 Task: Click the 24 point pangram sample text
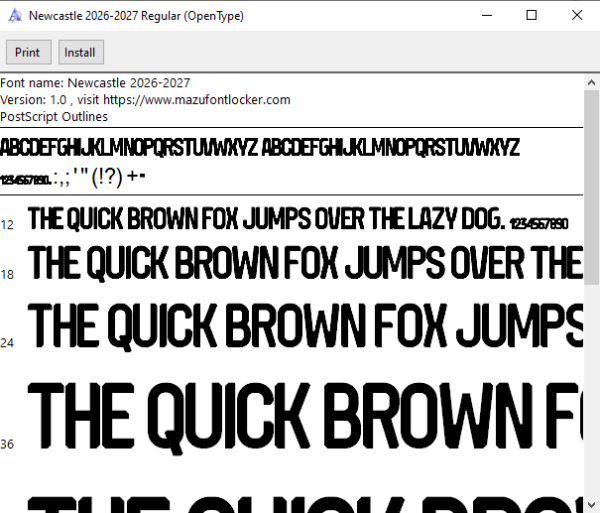tap(305, 326)
